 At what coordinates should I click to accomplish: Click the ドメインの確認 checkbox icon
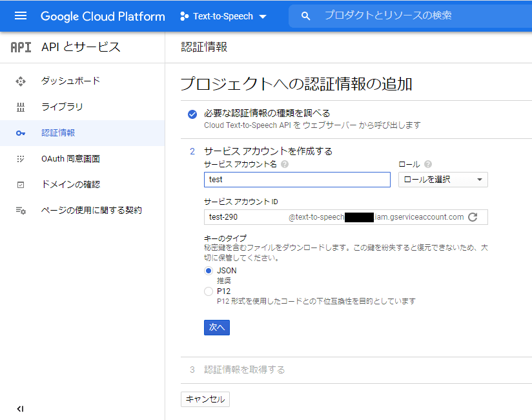(x=21, y=185)
